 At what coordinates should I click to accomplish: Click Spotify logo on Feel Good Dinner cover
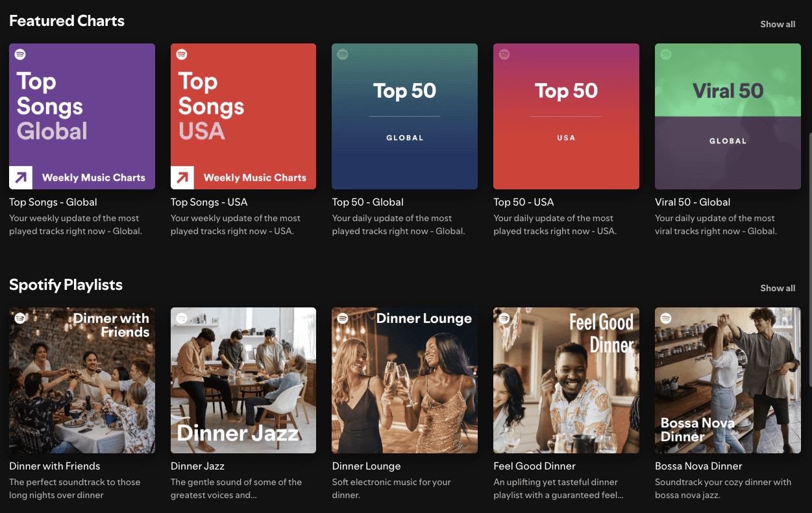[x=504, y=318]
